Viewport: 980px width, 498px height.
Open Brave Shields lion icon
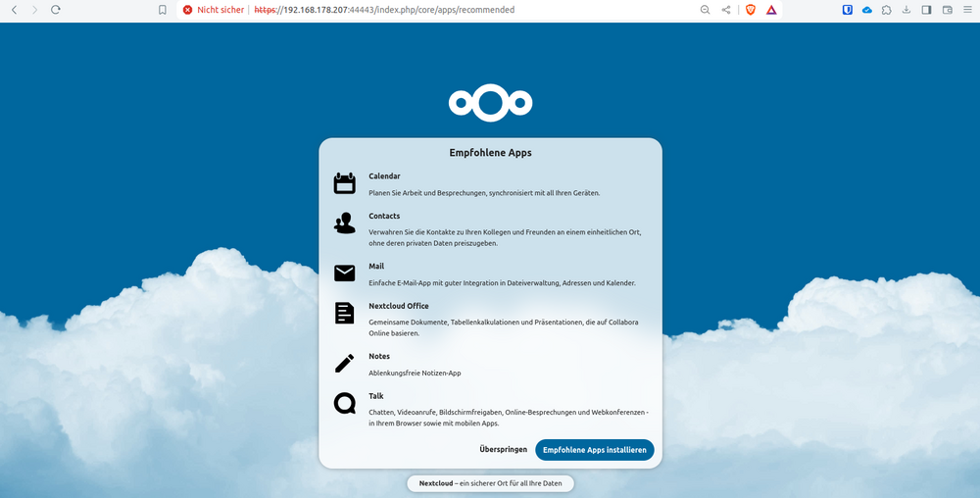tap(751, 10)
